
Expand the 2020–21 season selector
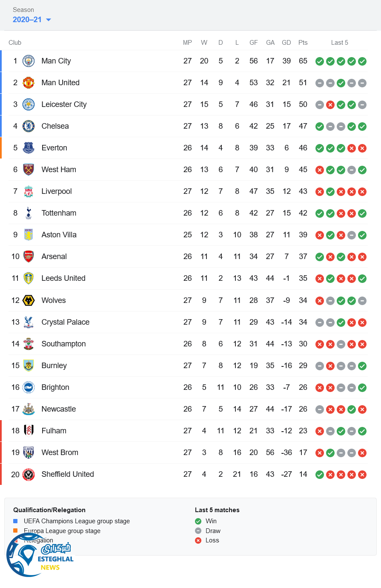[x=27, y=20]
